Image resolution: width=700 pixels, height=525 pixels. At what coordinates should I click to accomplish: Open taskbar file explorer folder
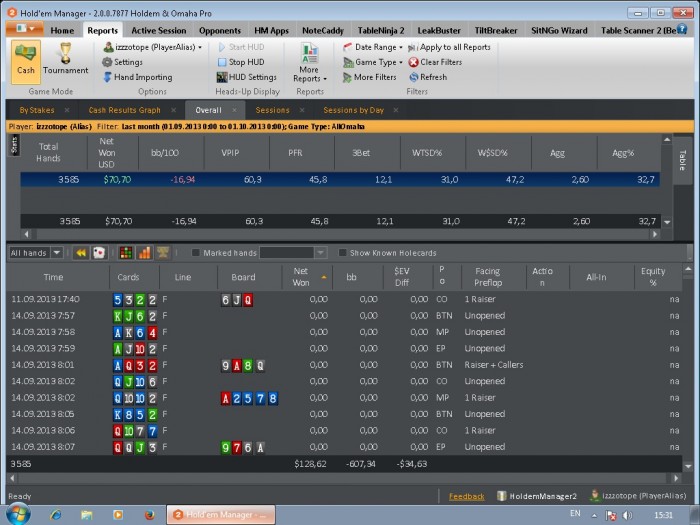87,515
